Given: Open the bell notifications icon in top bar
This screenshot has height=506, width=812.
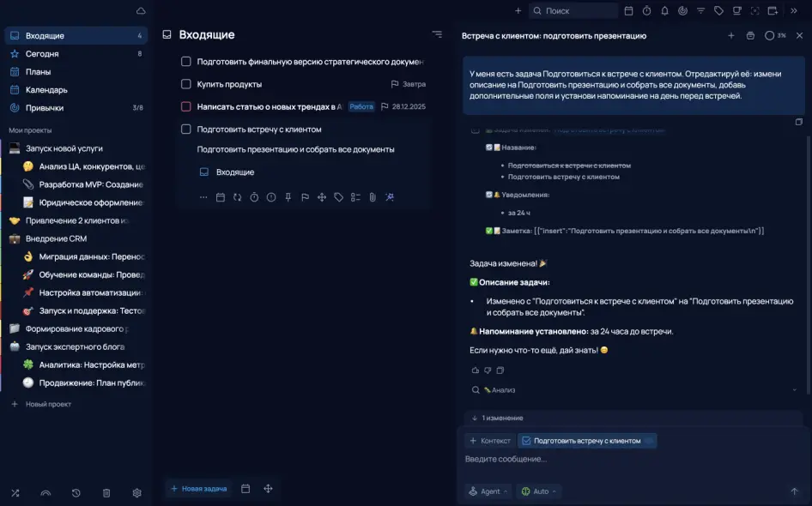Looking at the screenshot, I should coord(664,11).
